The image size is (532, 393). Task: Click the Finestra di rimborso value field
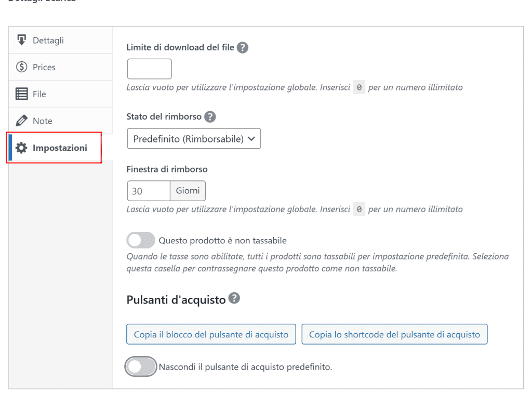(148, 190)
